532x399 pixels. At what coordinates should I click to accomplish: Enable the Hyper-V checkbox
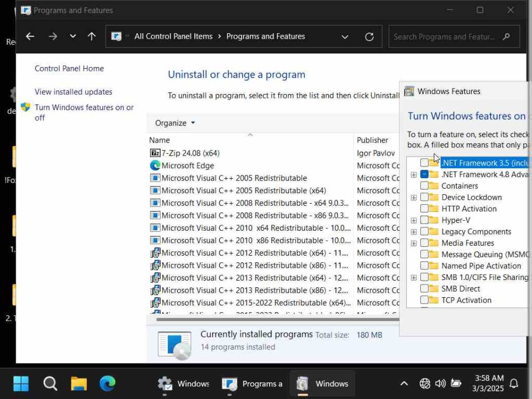[424, 220]
